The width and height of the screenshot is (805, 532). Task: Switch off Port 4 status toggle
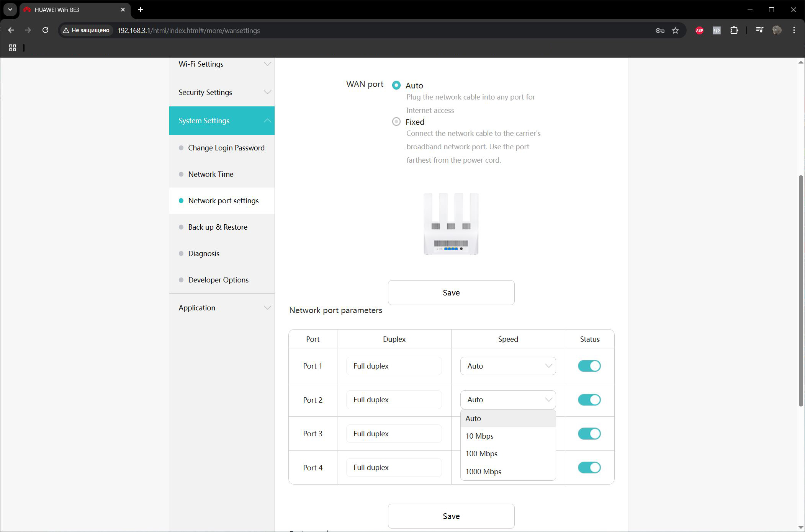pyautogui.click(x=589, y=467)
